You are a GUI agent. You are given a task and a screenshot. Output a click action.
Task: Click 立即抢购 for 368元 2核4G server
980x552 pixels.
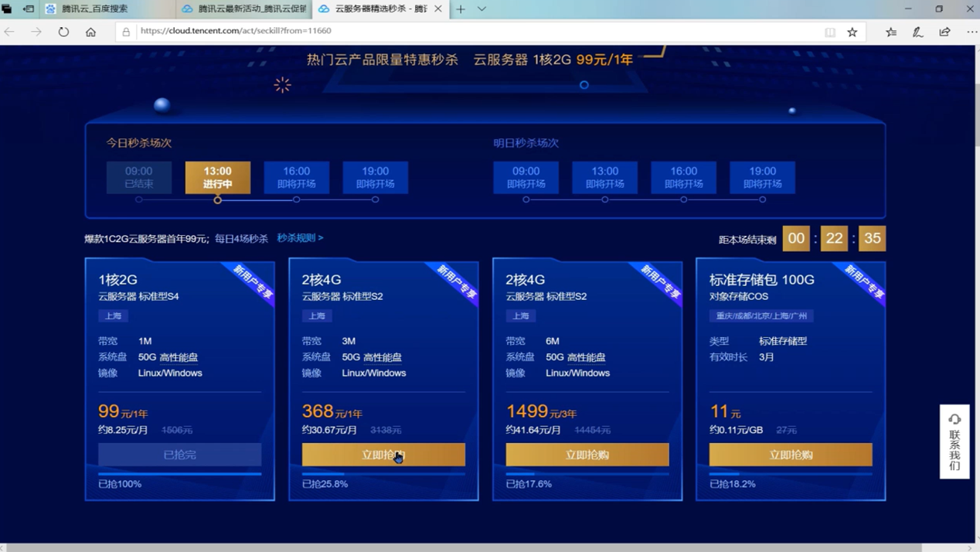[383, 455]
